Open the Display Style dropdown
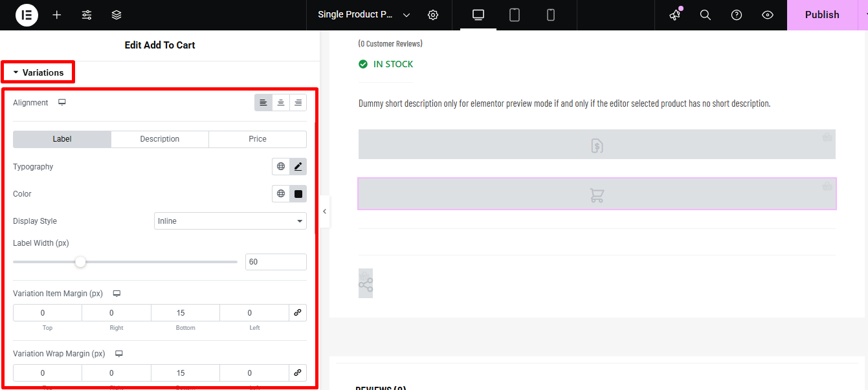868x390 pixels. [230, 221]
